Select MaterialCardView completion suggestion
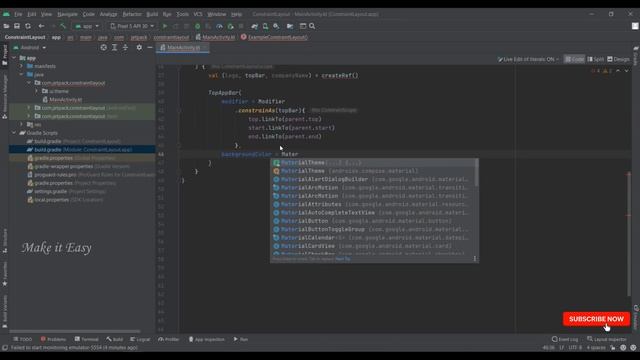Viewport: 640px width, 360px height. 373,246
